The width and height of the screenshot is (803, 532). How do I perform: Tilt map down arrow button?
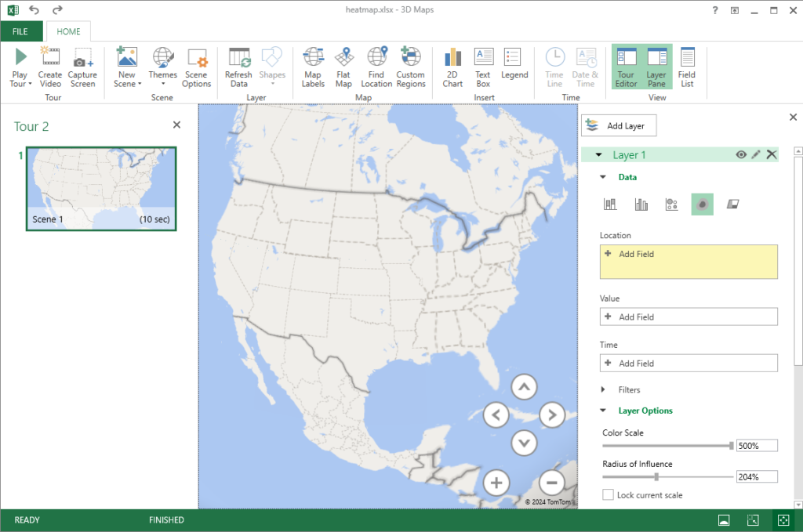(x=524, y=443)
